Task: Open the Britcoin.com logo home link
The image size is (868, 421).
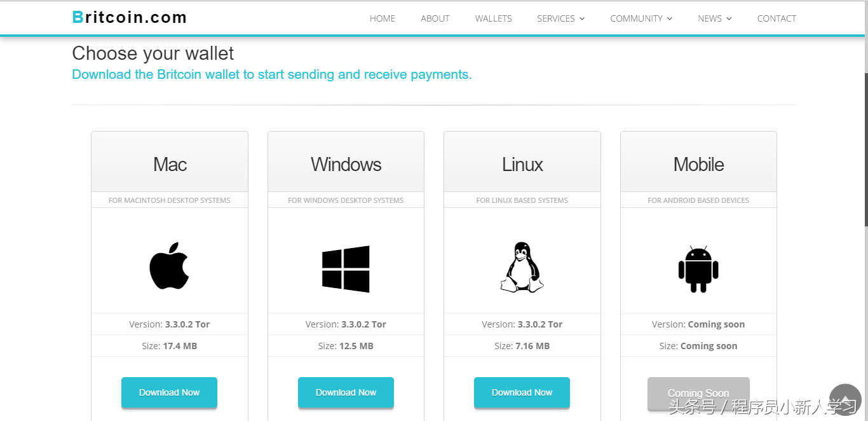Action: tap(130, 17)
